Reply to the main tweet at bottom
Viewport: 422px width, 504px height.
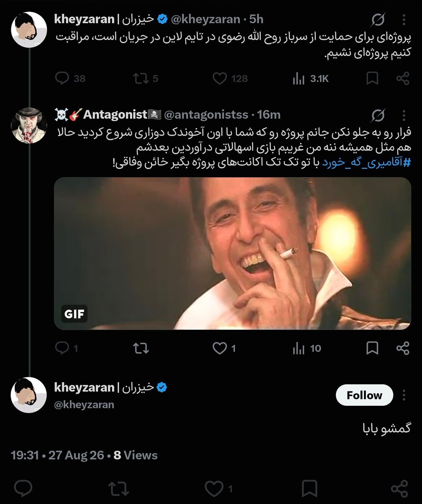click(x=24, y=488)
